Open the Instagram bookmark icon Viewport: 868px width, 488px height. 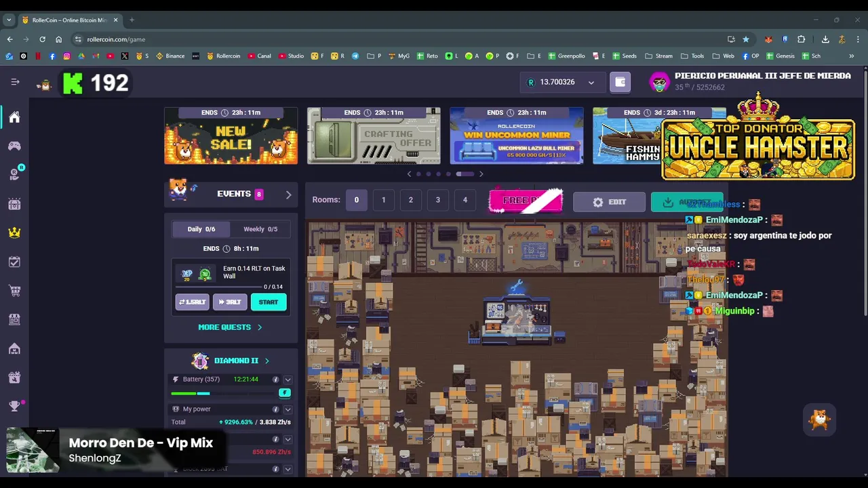click(x=66, y=56)
